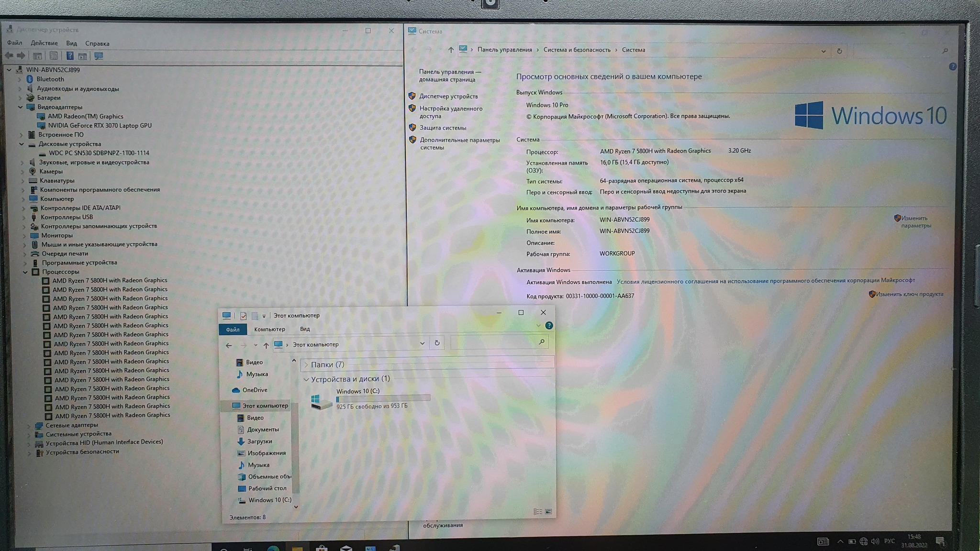Collapse the Видеоадаптеры category
The height and width of the screenshot is (551, 980).
point(20,107)
